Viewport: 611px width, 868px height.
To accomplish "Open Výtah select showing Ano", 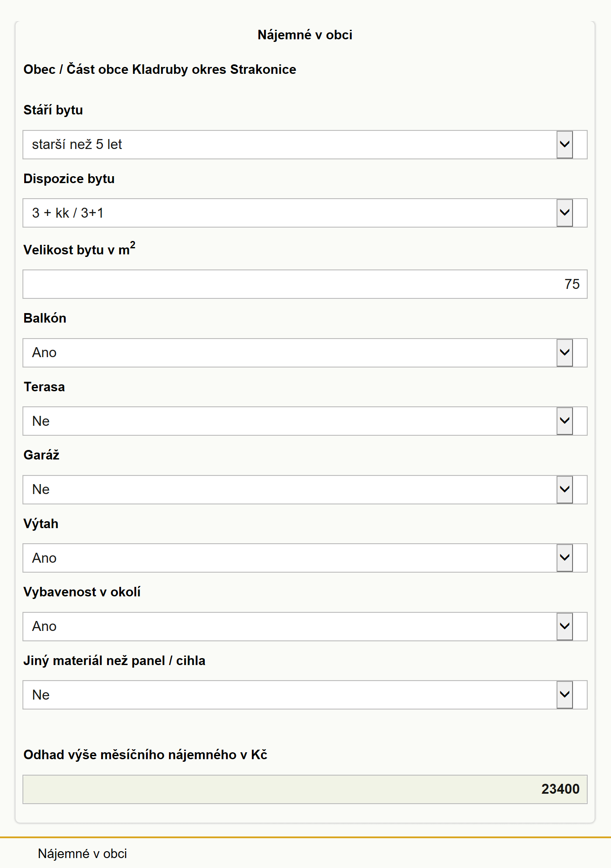I will tap(305, 558).
